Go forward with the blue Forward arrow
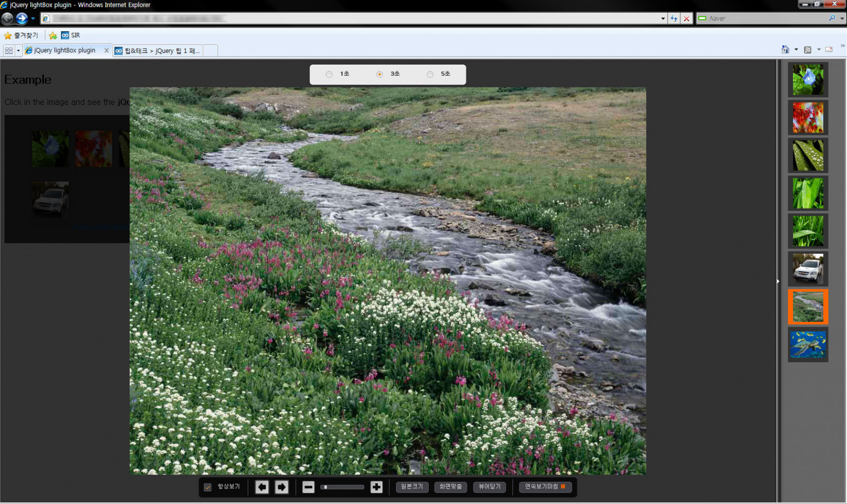This screenshot has width=847, height=504. coord(22,19)
